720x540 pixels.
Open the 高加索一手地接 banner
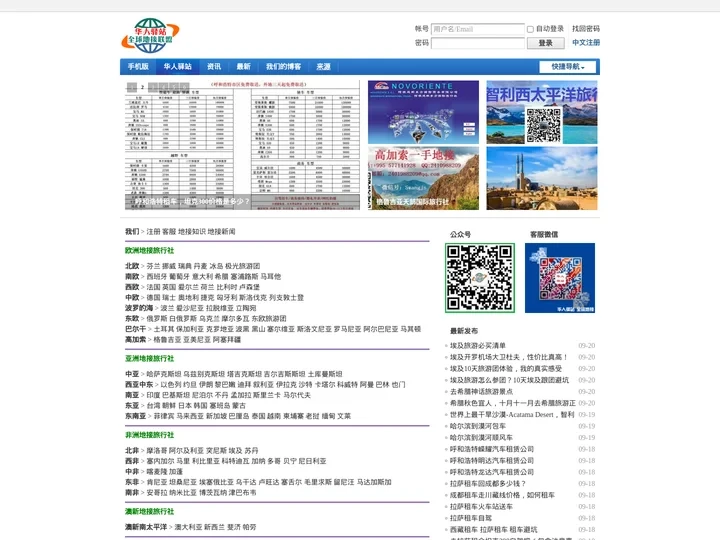click(x=423, y=178)
